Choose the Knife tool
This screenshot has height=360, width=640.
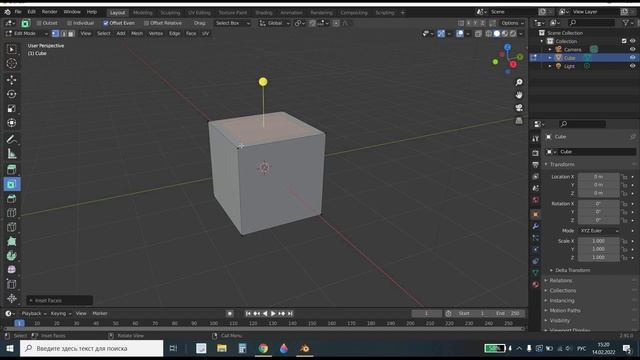pyautogui.click(x=11, y=227)
